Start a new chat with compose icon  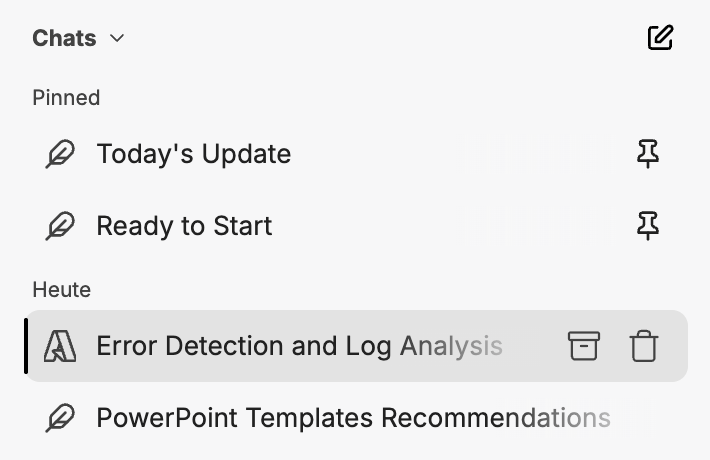[660, 38]
